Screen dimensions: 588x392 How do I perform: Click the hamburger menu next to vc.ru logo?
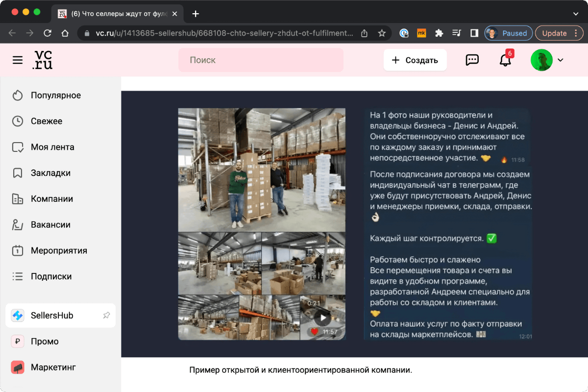click(18, 60)
